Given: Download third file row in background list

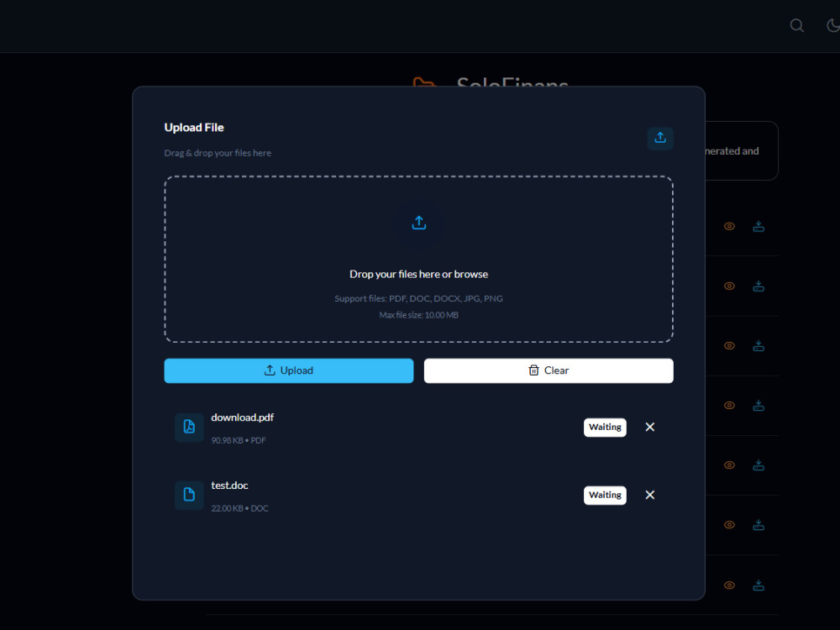Looking at the screenshot, I should tap(759, 345).
